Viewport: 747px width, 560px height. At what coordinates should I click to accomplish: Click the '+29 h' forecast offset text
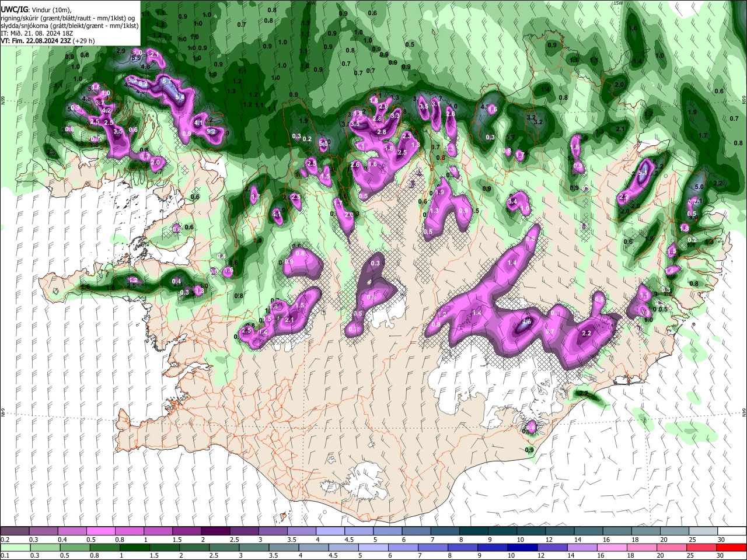[85, 41]
